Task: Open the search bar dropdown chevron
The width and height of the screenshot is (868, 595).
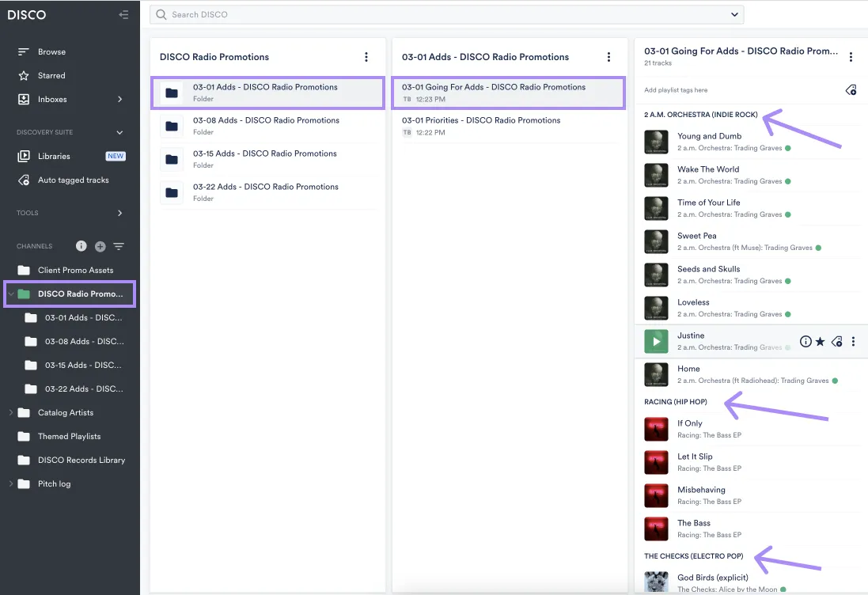Action: [734, 14]
